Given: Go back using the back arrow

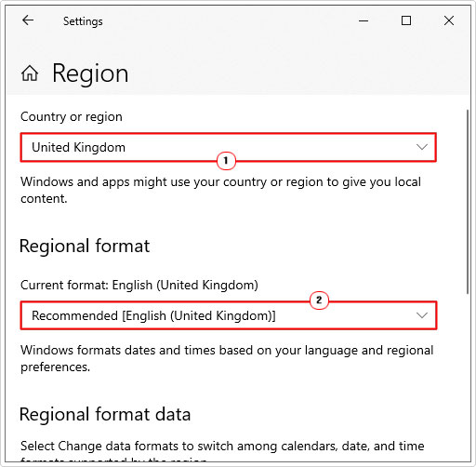Looking at the screenshot, I should click(28, 20).
